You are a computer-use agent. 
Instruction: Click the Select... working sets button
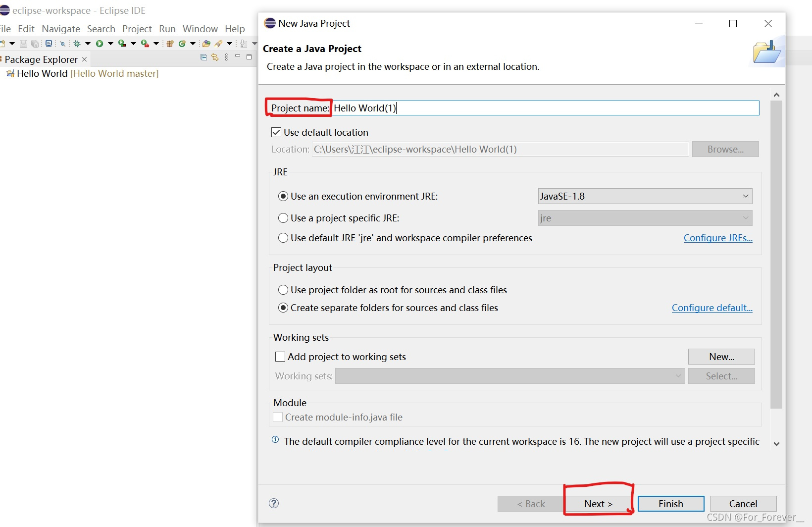pos(721,376)
